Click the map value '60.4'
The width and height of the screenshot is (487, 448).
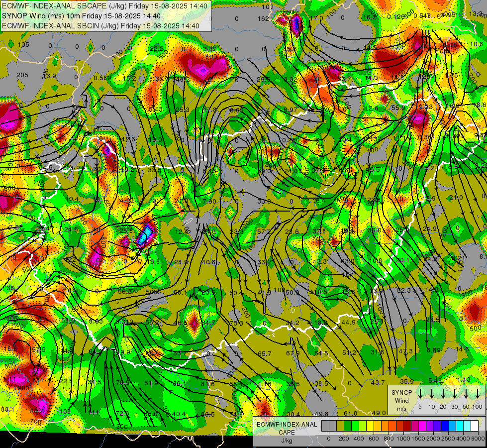(x=236, y=293)
